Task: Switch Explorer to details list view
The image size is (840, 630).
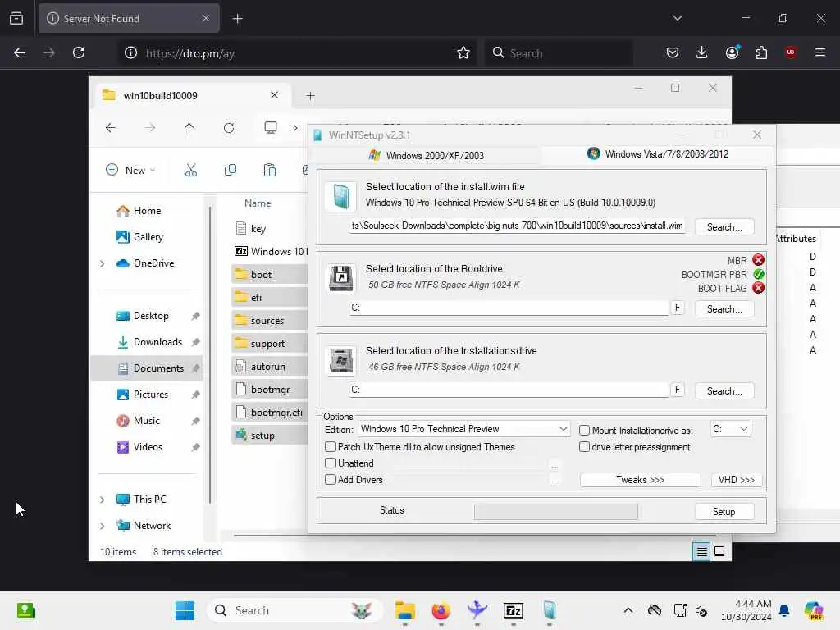Action: point(702,551)
